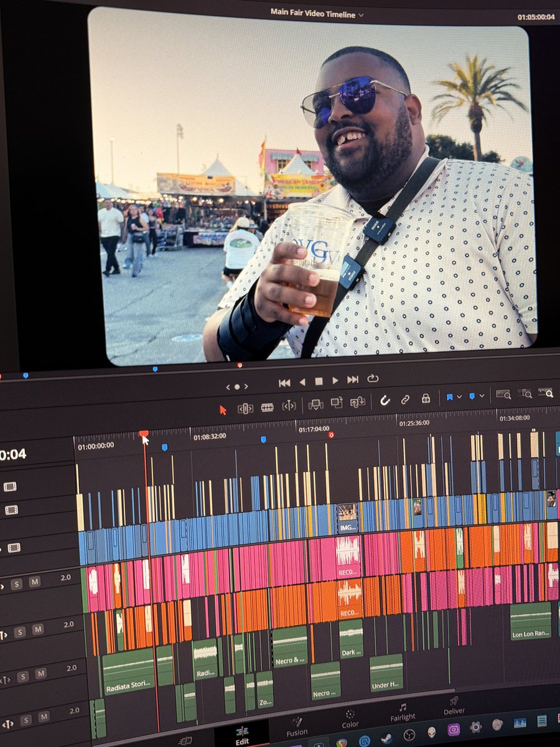Choose the Blade razor edit tool
This screenshot has height=747, width=560.
pyautogui.click(x=268, y=407)
